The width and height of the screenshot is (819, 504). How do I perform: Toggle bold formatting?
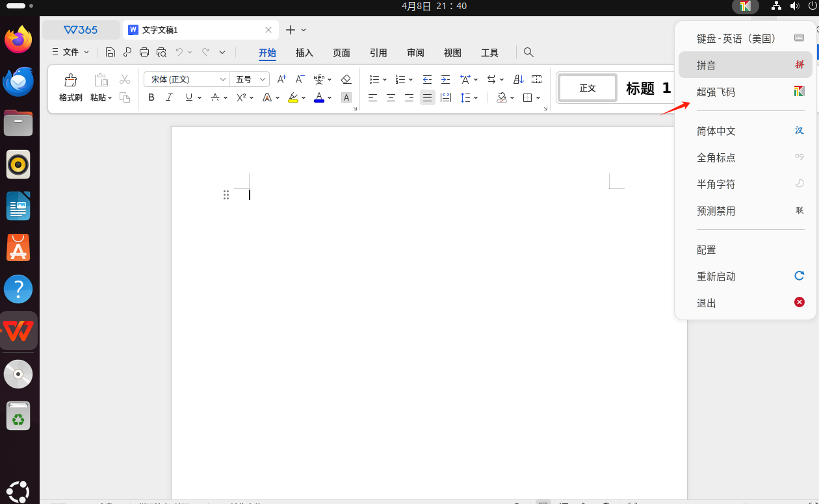[151, 97]
